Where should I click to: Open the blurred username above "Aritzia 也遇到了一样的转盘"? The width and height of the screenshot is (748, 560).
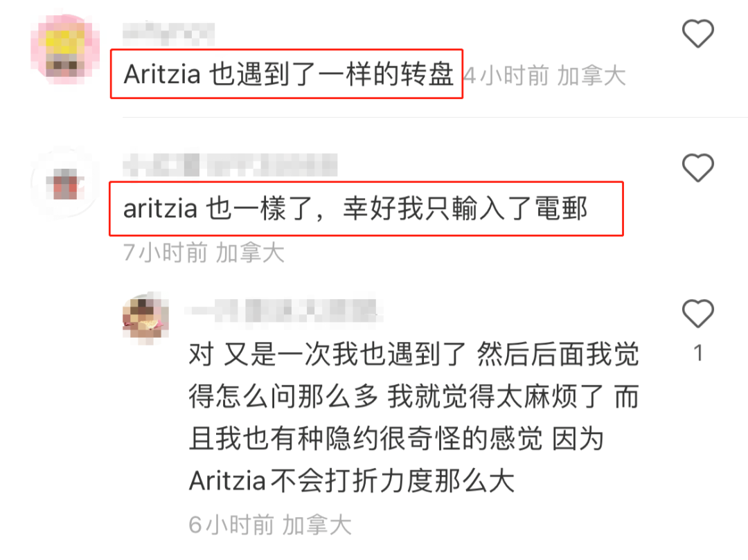[x=168, y=33]
